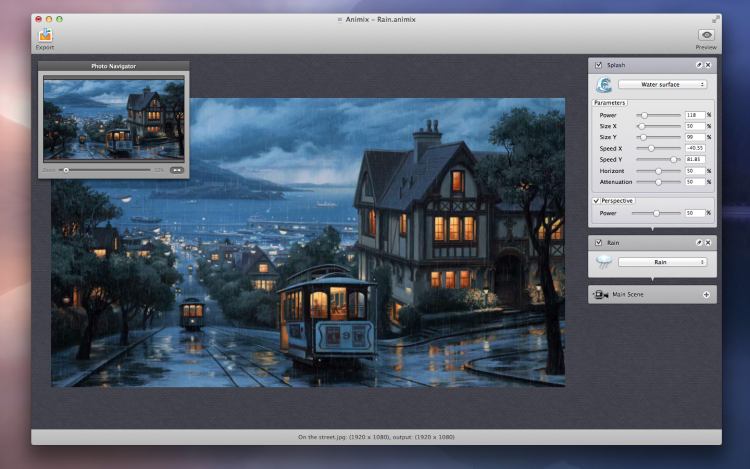Click fit-view button in Photo Navigator
The width and height of the screenshot is (750, 469).
[176, 170]
